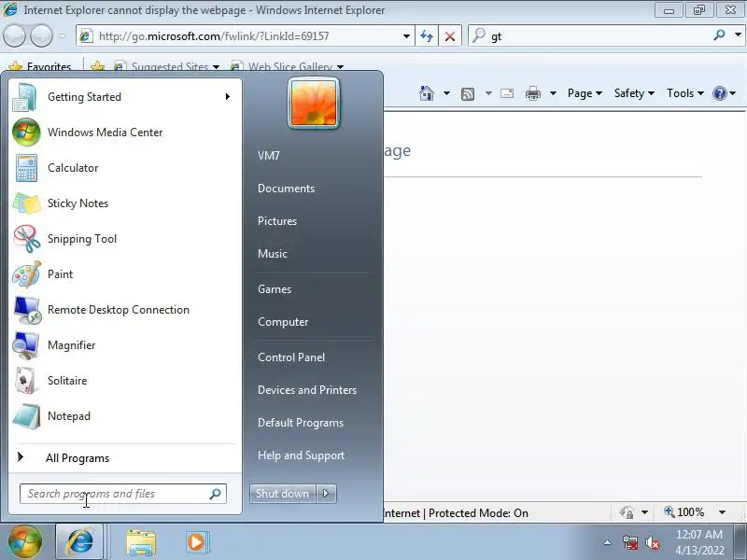This screenshot has height=560, width=747.
Task: Click the Windows Start orb
Action: pyautogui.click(x=25, y=542)
